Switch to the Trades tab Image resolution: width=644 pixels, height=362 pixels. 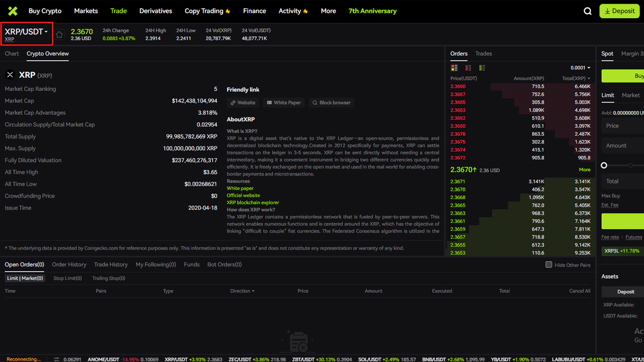pyautogui.click(x=484, y=54)
